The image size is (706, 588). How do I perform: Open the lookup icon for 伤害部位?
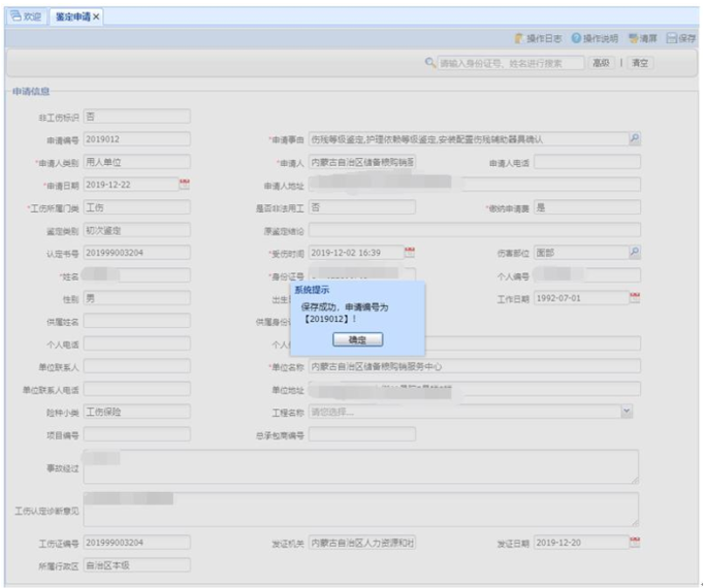point(634,252)
